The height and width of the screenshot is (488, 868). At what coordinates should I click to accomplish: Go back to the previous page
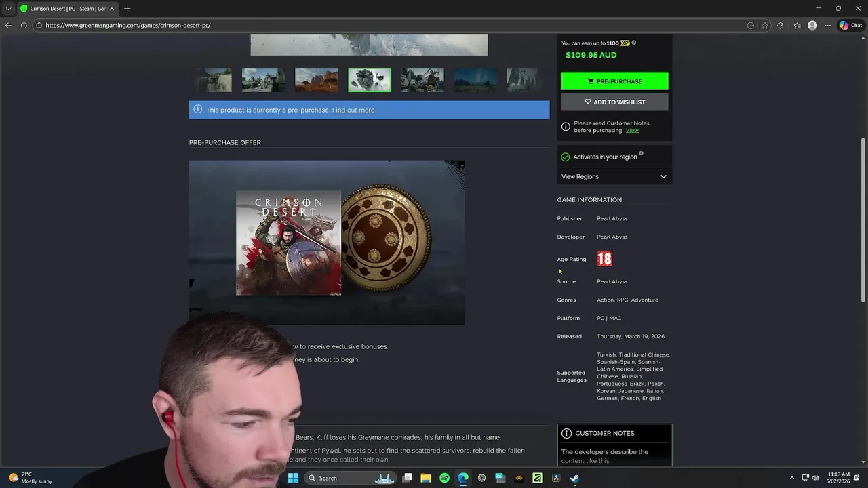[8, 25]
